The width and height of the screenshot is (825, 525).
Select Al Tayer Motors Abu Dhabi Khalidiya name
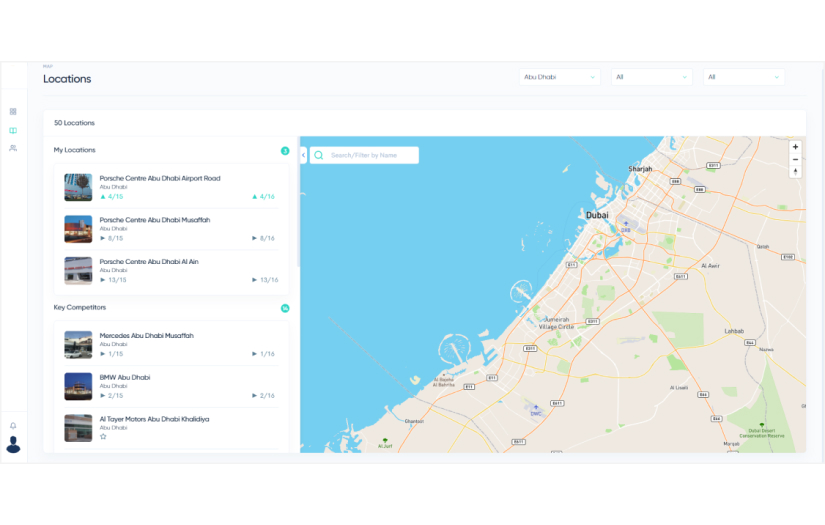pyautogui.click(x=154, y=419)
